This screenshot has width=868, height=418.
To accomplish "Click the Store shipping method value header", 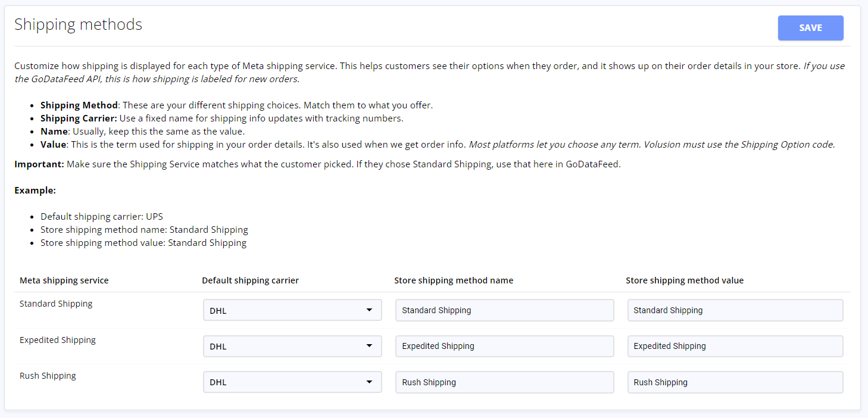I will coord(685,280).
